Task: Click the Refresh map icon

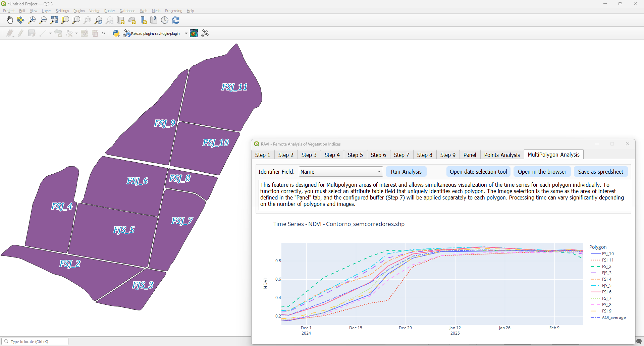Action: tap(176, 20)
